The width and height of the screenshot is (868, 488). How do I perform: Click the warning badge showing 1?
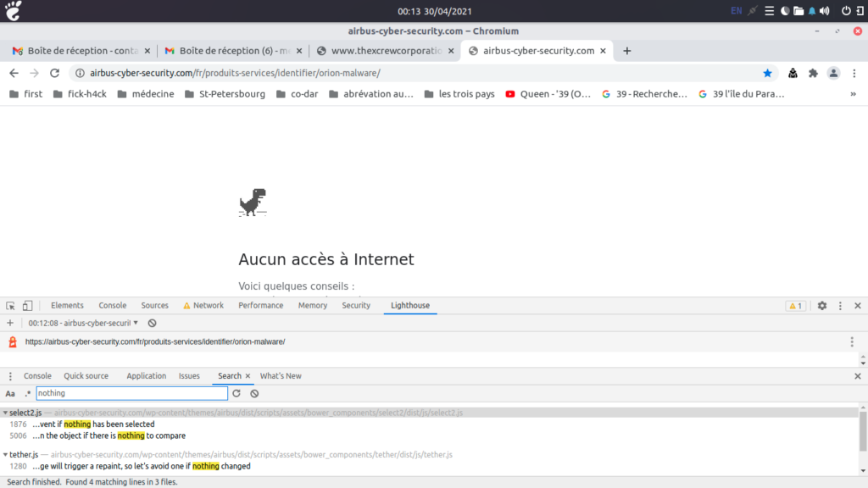[x=795, y=305]
